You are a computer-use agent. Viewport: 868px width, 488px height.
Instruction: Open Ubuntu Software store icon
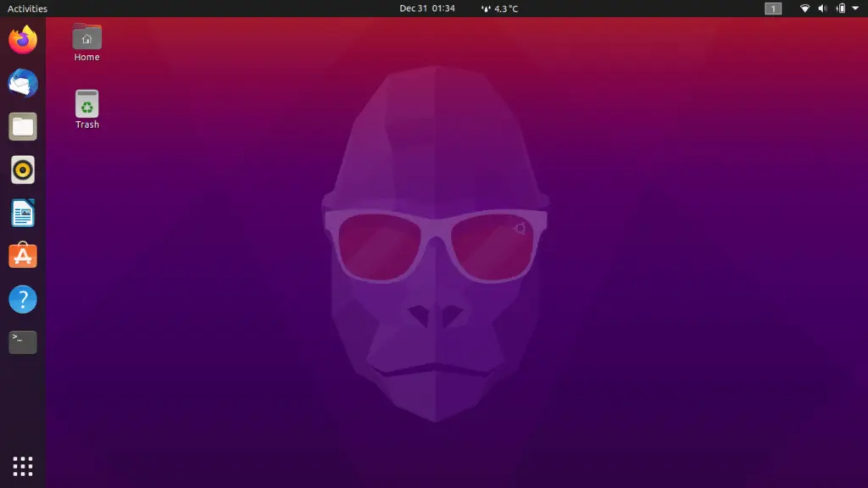click(x=23, y=256)
